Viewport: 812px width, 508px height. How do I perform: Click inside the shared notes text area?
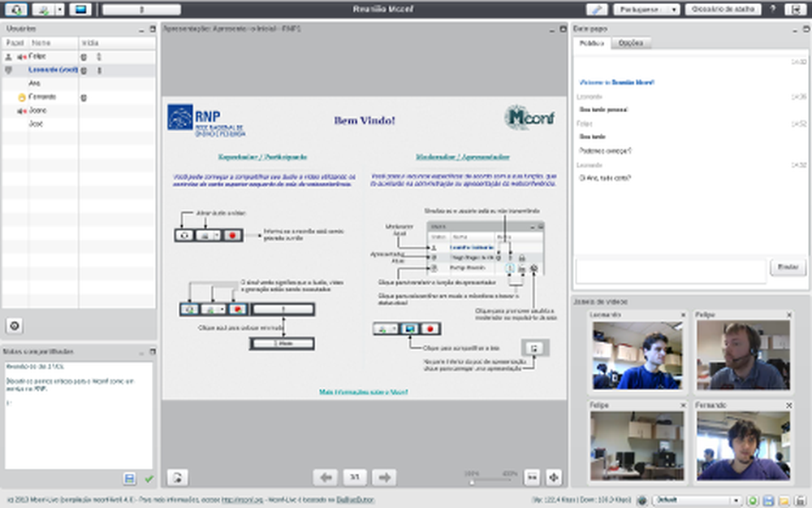coord(79,415)
